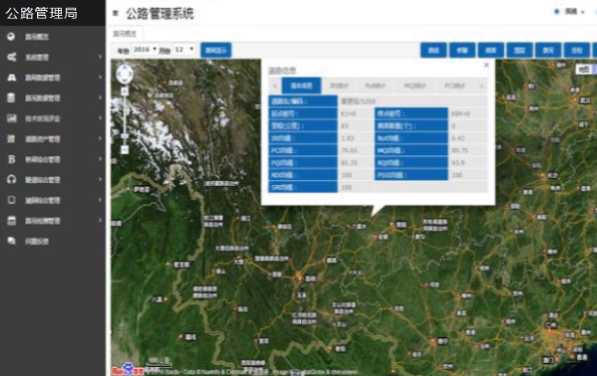This screenshot has width=597, height=376.
Task: Click the calendar icon in the sidebar
Action: point(11,221)
